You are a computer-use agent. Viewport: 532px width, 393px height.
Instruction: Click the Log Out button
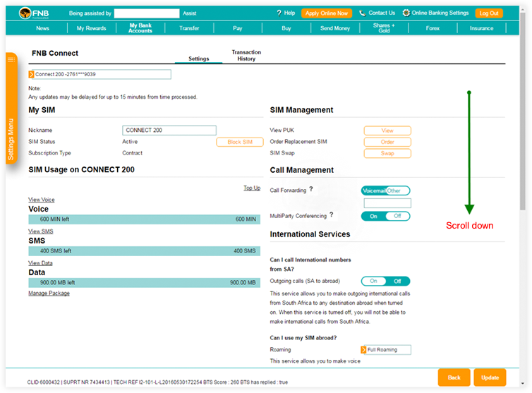(x=489, y=13)
